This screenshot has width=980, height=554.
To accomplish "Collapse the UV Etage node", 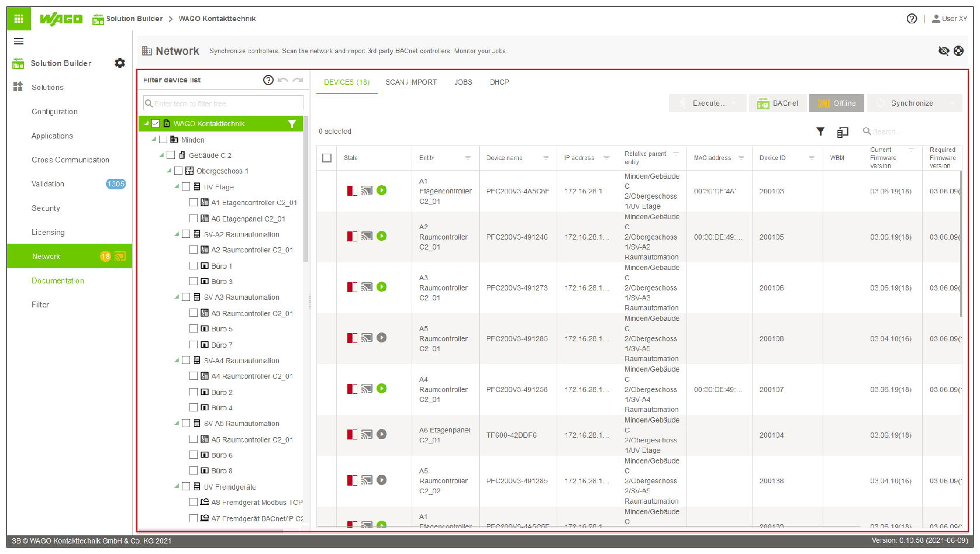I will (x=177, y=186).
